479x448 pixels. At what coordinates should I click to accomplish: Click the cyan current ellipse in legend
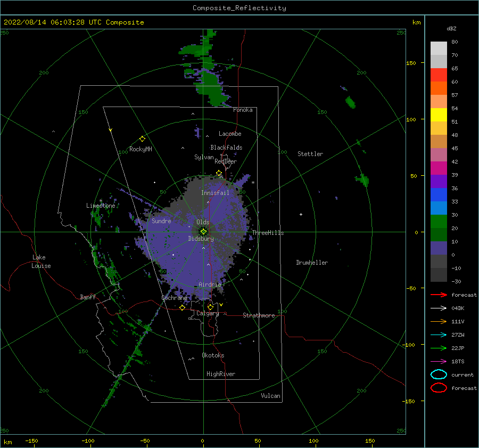(x=439, y=374)
